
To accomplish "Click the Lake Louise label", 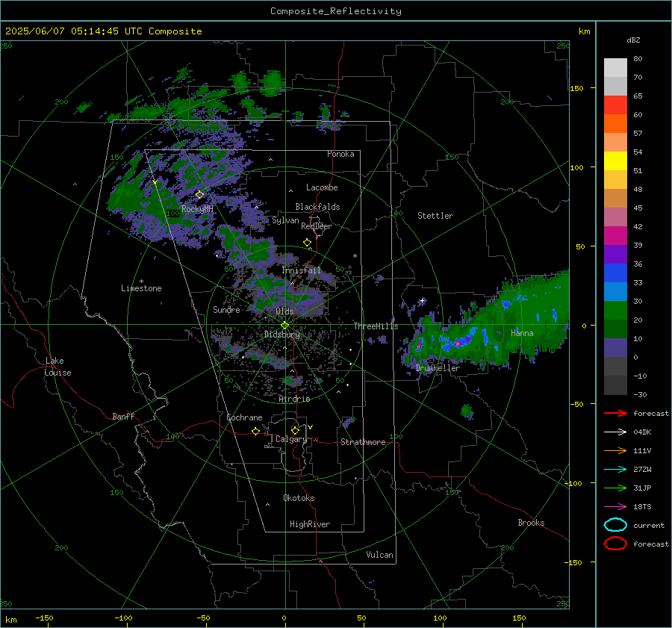I will click(57, 367).
